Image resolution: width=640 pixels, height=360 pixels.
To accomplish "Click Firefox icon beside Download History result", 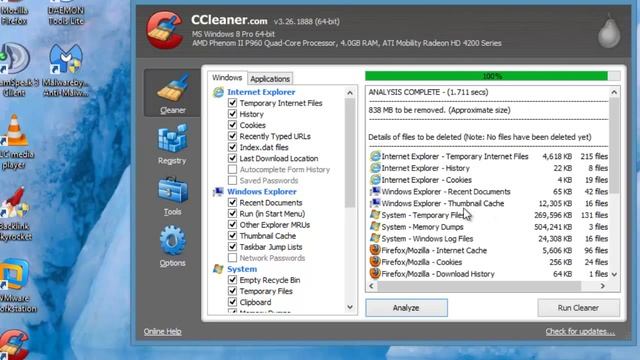I will [375, 274].
